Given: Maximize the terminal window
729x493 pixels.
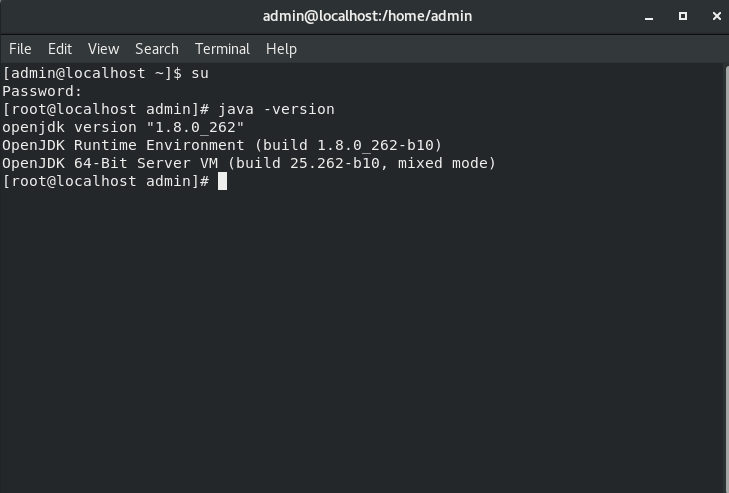Looking at the screenshot, I should 683,16.
